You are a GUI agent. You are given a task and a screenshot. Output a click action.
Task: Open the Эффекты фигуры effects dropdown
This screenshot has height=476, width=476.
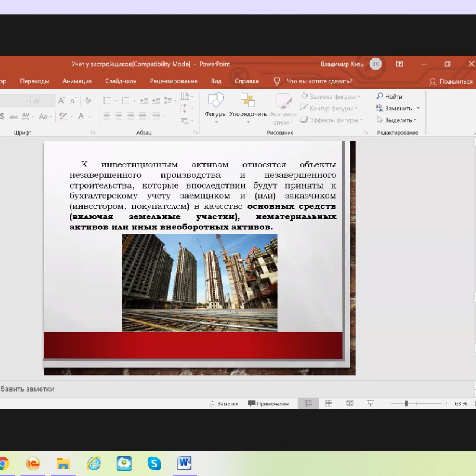coord(332,120)
